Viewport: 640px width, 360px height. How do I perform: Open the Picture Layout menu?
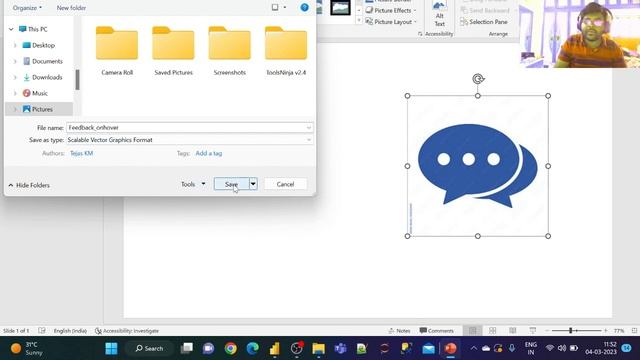tap(391, 22)
